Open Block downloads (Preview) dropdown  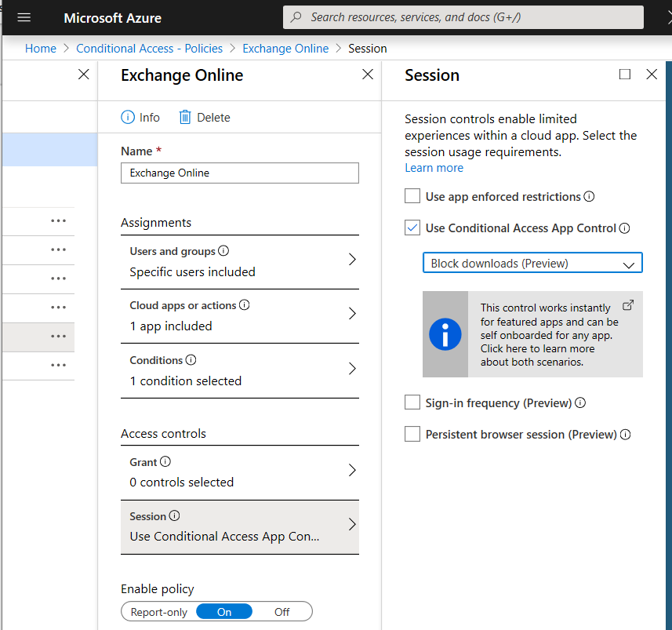[532, 263]
